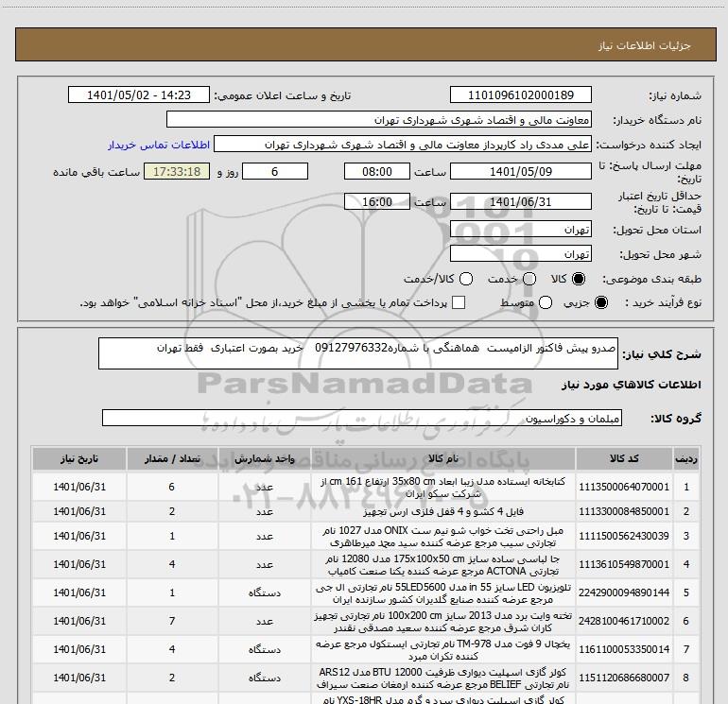Click the استان محل تحویل field تهران
Viewport: 728px width, 704px height.
tap(520, 230)
